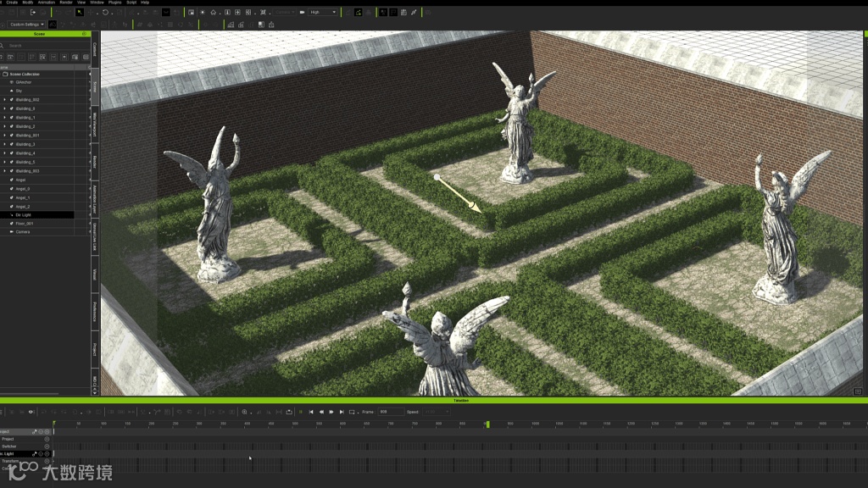Expand the iBuilding_1 tree node
This screenshot has height=488, width=868.
4,117
